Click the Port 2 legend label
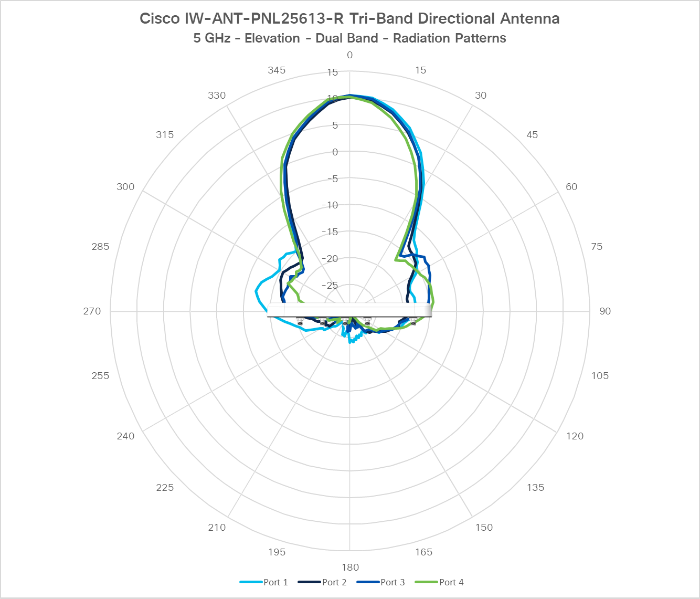Screen dimensions: 700x599 point(334,582)
